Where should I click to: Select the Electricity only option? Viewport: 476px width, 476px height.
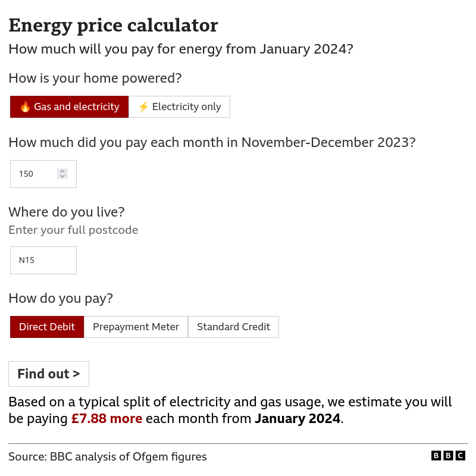pyautogui.click(x=179, y=107)
